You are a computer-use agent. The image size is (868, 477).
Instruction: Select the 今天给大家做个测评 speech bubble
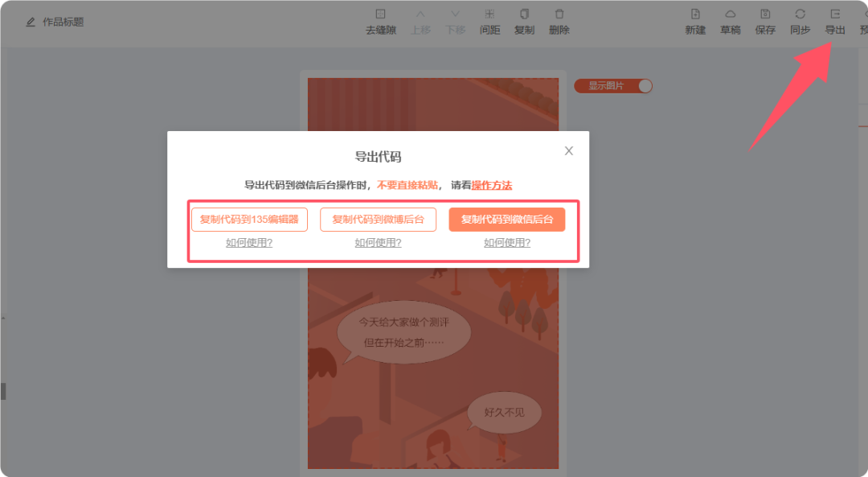tap(404, 332)
